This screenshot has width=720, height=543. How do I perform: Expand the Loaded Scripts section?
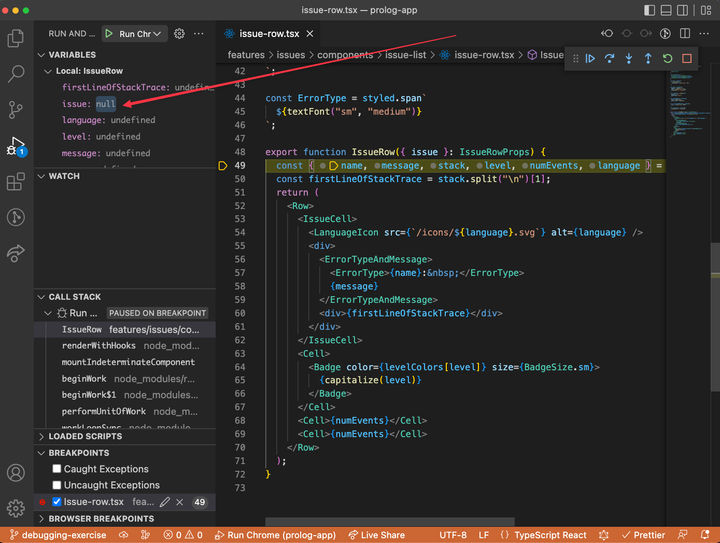click(85, 436)
